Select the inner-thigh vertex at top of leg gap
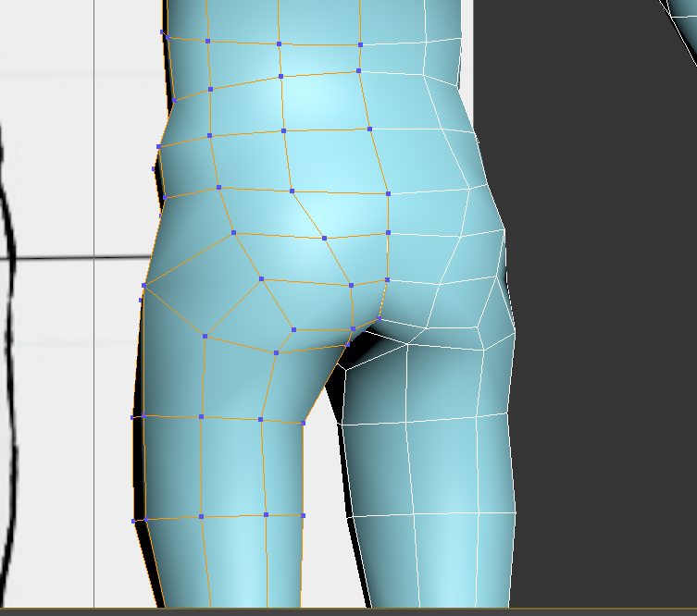This screenshot has height=616, width=697. (348, 344)
